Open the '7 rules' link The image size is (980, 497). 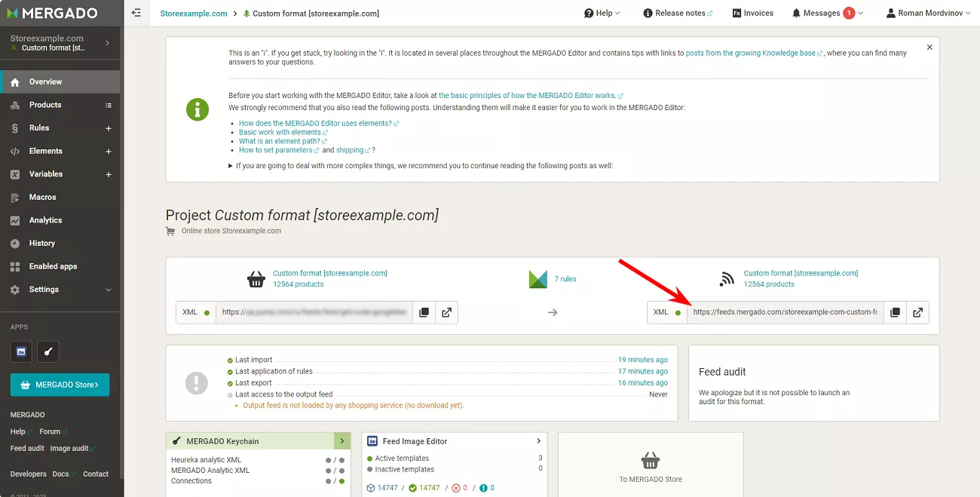[x=565, y=279]
